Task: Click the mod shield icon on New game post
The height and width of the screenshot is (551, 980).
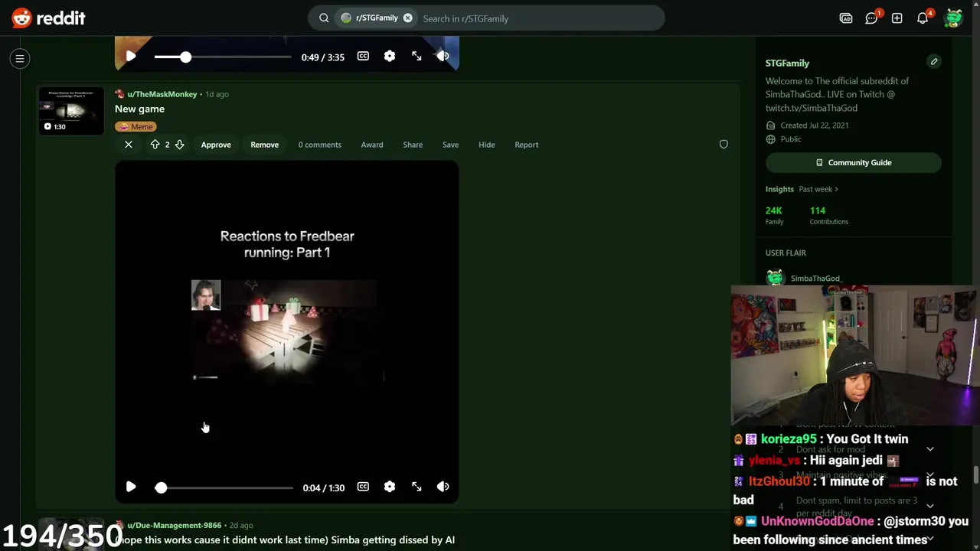Action: [724, 145]
